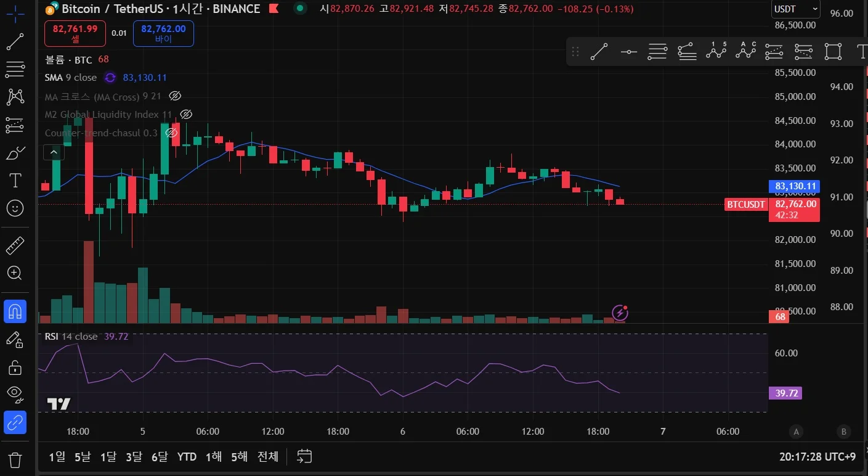Toggle the B scale button

[843, 432]
